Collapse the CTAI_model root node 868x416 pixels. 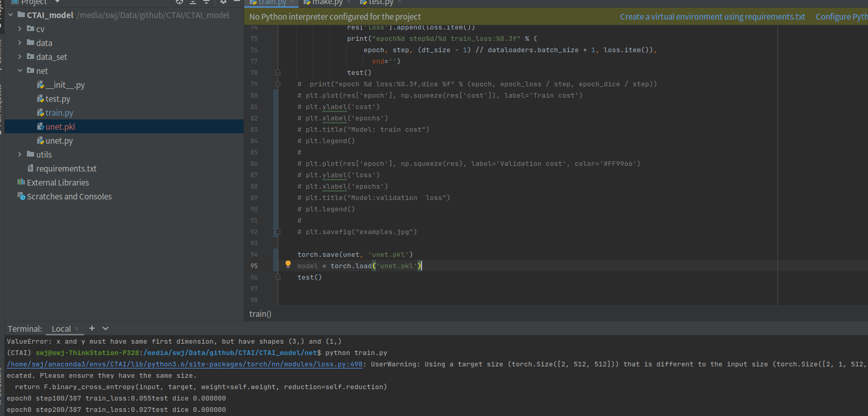coord(10,15)
